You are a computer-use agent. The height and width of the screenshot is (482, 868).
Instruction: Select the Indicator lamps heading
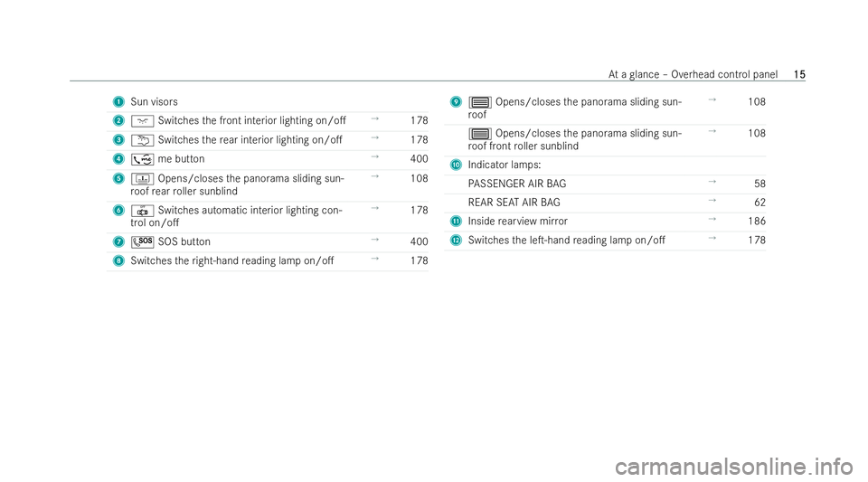(x=505, y=165)
